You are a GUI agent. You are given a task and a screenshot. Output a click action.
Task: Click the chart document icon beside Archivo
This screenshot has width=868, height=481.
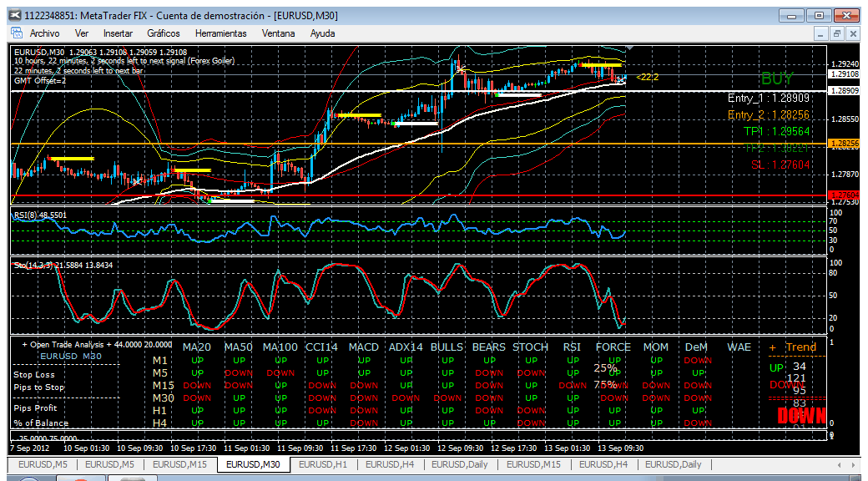pos(17,33)
